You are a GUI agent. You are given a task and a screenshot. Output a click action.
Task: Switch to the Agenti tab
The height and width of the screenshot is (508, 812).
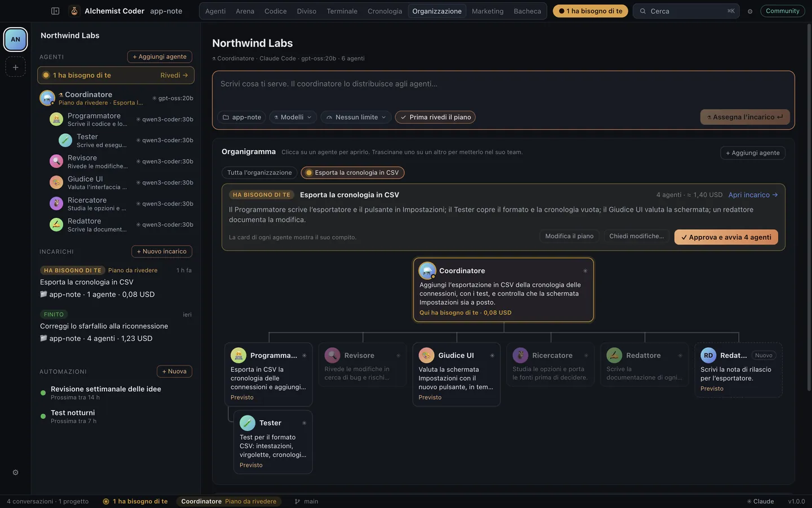point(215,11)
